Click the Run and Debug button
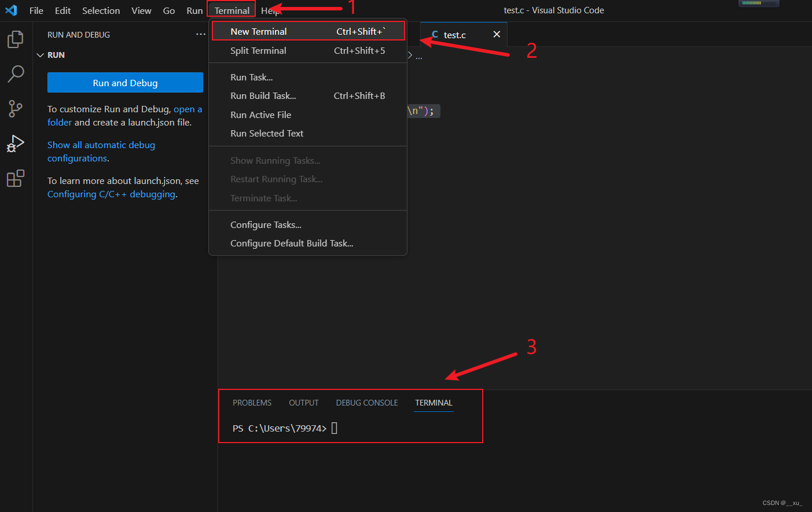812x512 pixels. pyautogui.click(x=125, y=83)
